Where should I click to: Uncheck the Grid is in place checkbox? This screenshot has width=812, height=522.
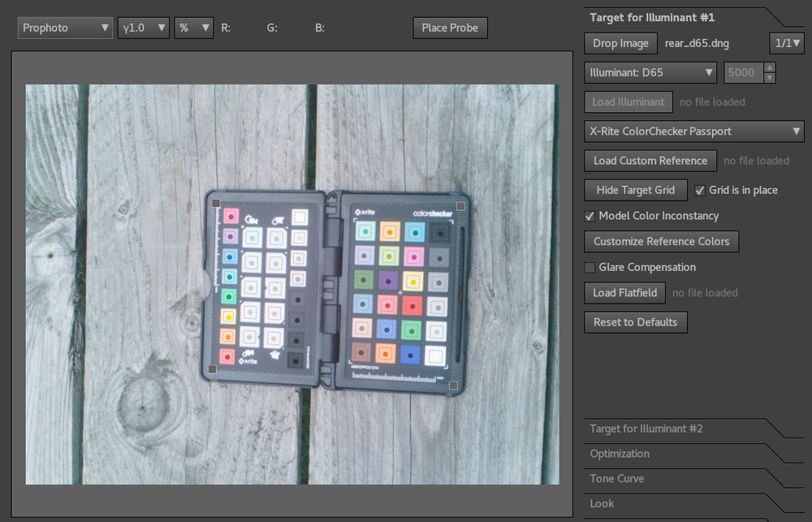click(x=700, y=191)
